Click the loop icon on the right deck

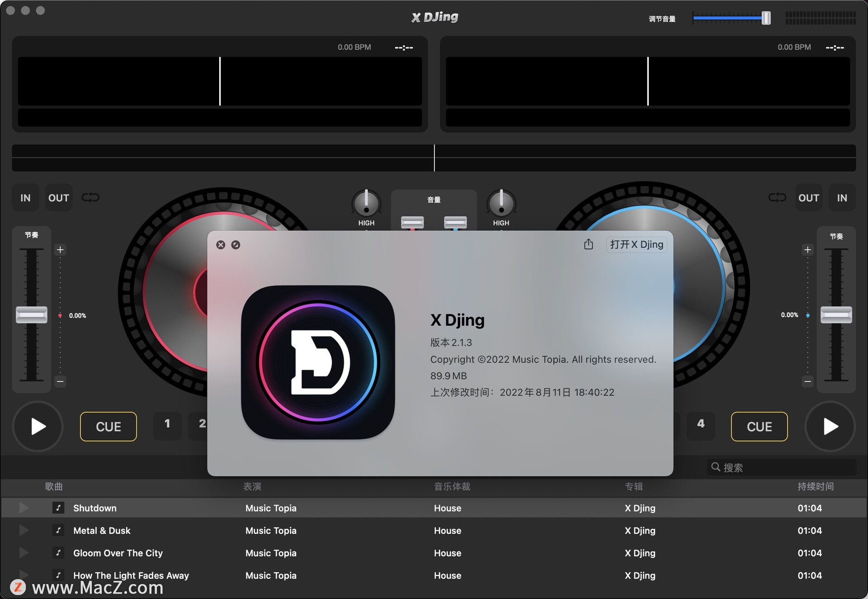(x=777, y=198)
